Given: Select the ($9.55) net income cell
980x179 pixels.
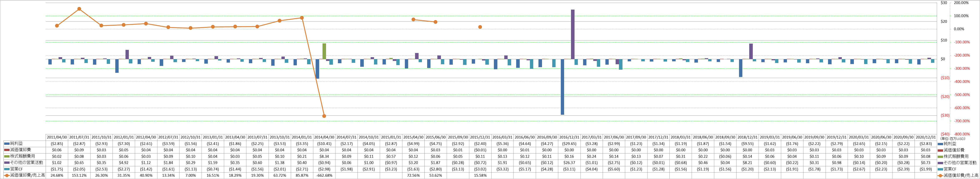Looking at the screenshot, I should (747, 144).
